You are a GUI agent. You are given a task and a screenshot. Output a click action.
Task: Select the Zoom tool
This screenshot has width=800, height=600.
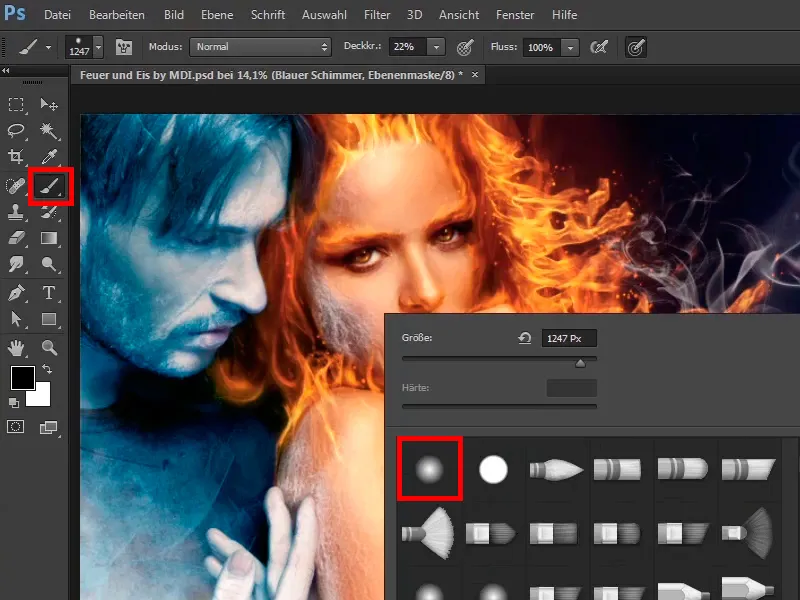click(49, 348)
